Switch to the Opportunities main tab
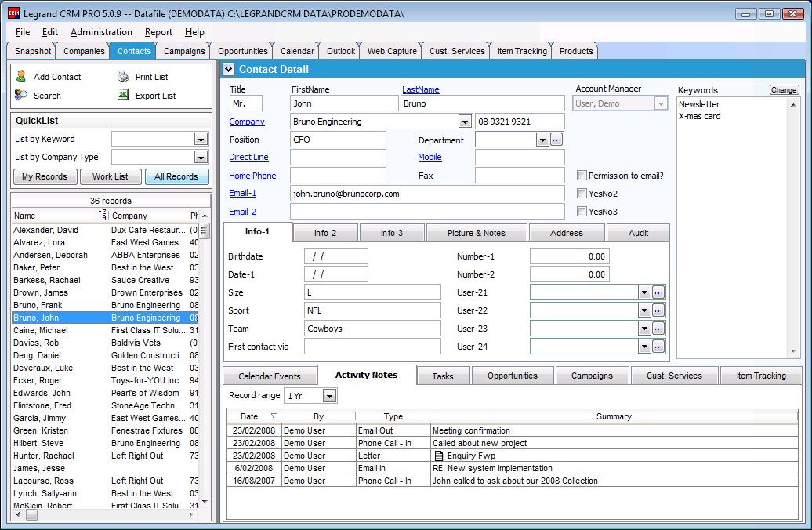The image size is (812, 530). (x=243, y=51)
